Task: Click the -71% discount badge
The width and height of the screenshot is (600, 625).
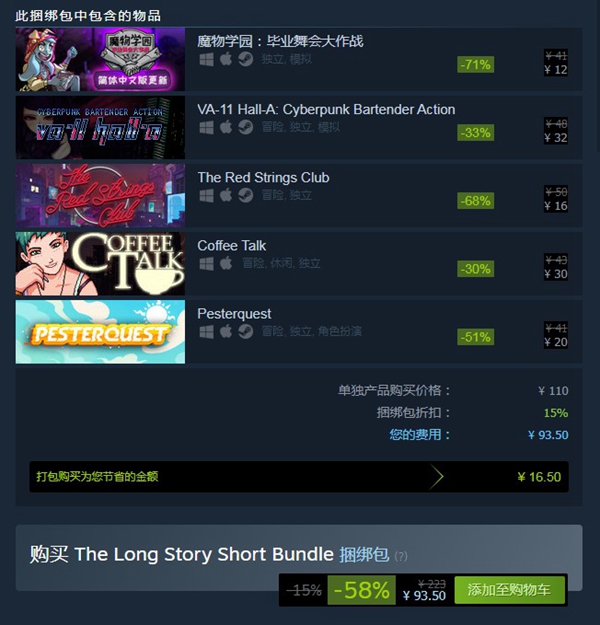Action: pos(476,65)
